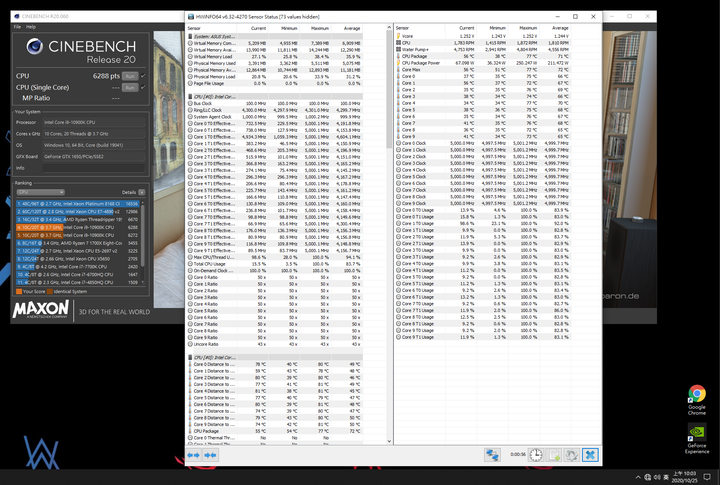This screenshot has width=720, height=485.
Task: Open HWiNFO sensor settings gear icon
Action: pyautogui.click(x=572, y=455)
